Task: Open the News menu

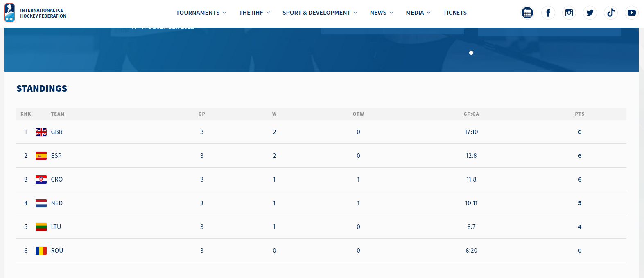Action: tap(382, 13)
